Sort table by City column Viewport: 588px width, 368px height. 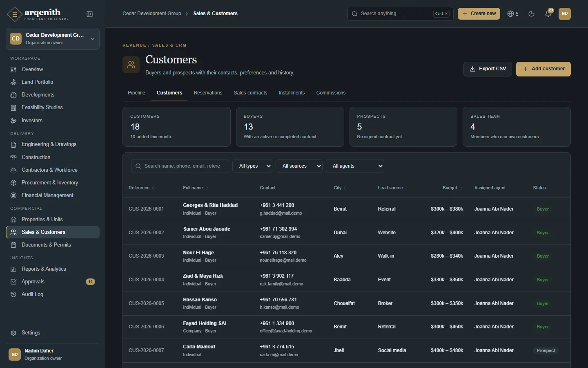tap(340, 188)
